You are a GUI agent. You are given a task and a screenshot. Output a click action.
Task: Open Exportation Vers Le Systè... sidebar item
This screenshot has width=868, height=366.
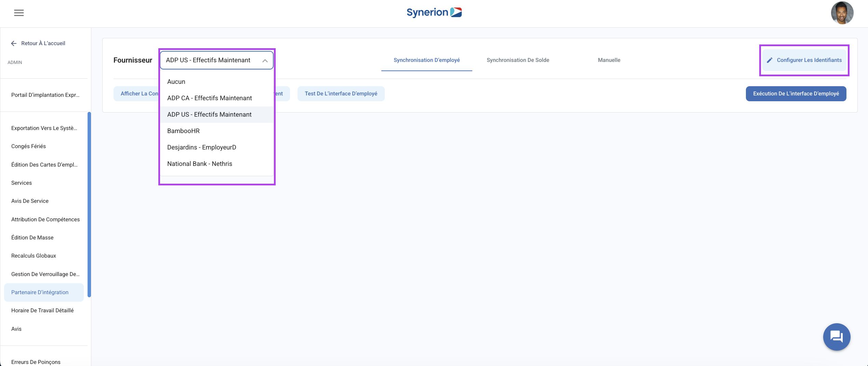point(44,128)
